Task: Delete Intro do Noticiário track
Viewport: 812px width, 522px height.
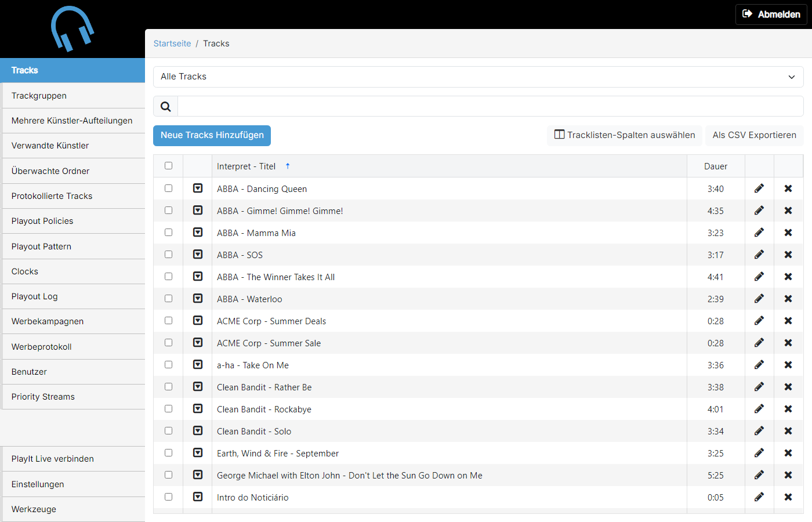Action: pos(788,497)
